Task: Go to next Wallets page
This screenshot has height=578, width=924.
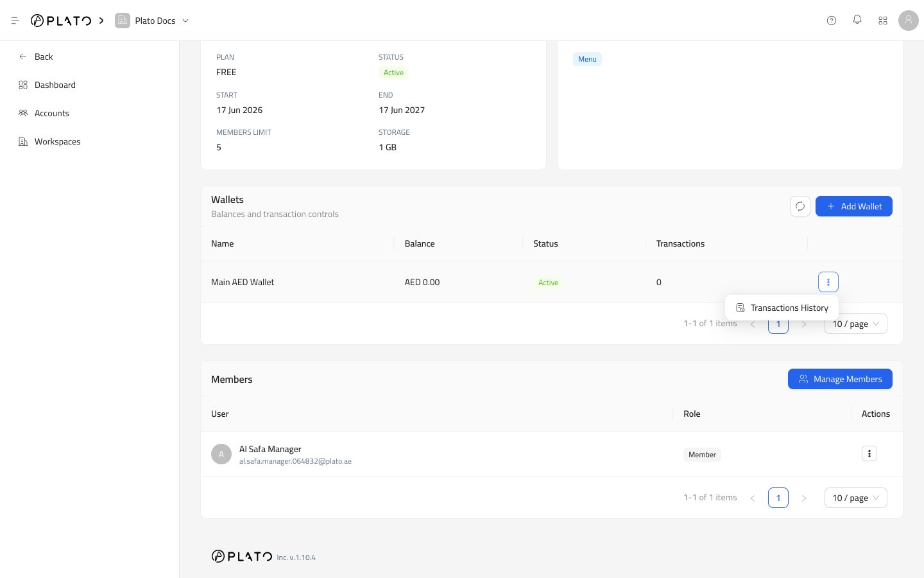Action: tap(804, 324)
